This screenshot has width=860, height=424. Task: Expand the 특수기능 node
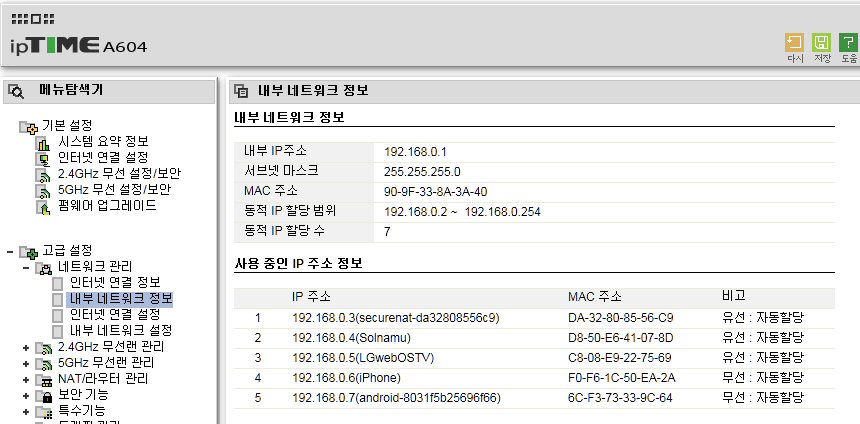26,411
